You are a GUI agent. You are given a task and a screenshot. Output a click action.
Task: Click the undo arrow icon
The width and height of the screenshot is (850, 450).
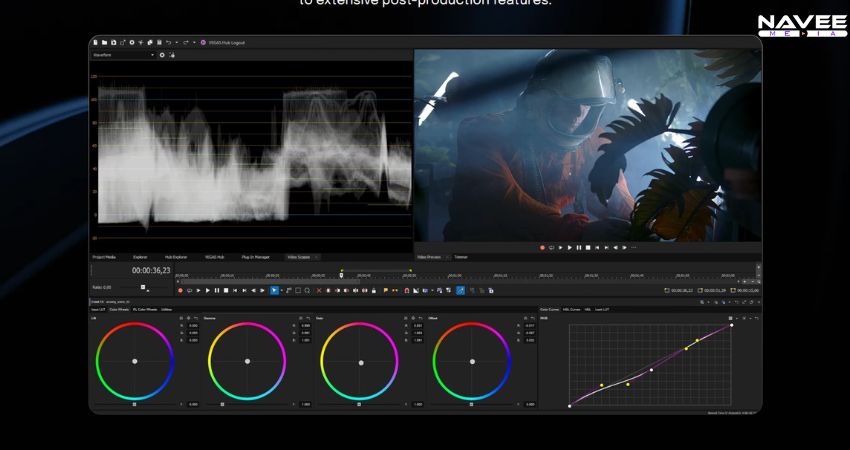point(169,42)
